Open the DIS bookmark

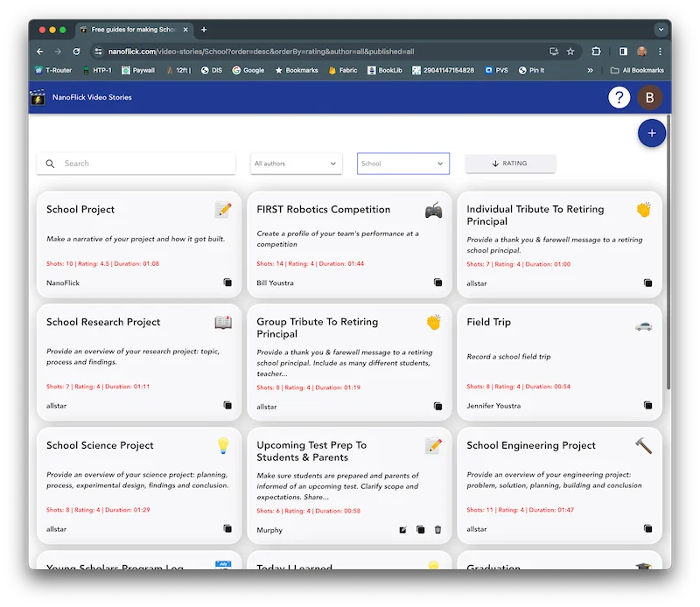tap(211, 71)
